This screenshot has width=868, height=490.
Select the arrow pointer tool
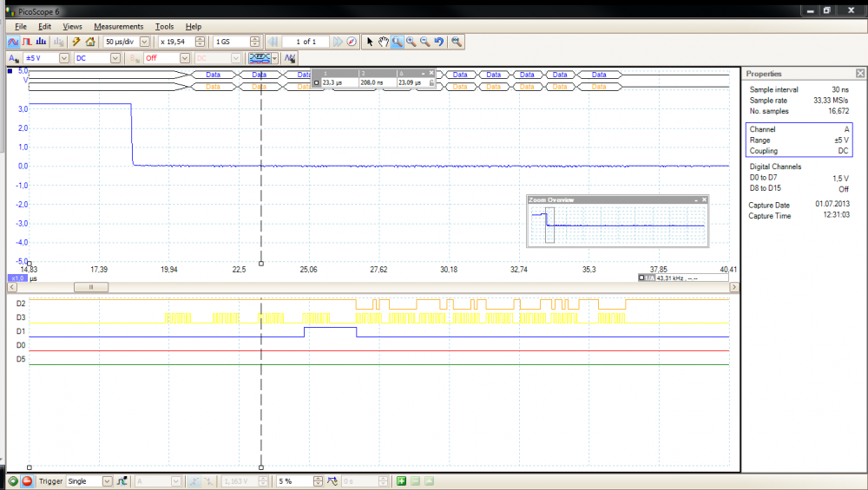369,42
